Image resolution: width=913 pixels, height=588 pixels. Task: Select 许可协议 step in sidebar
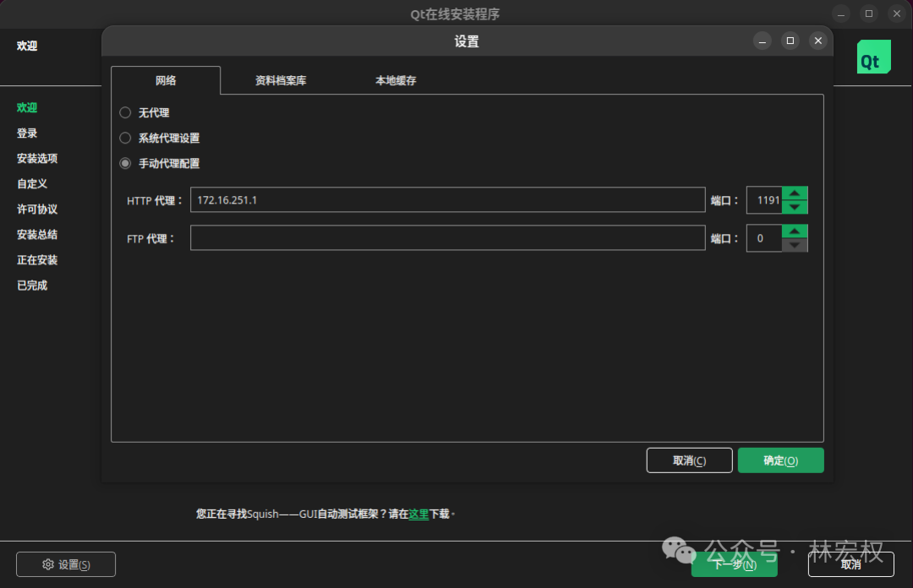[37, 209]
